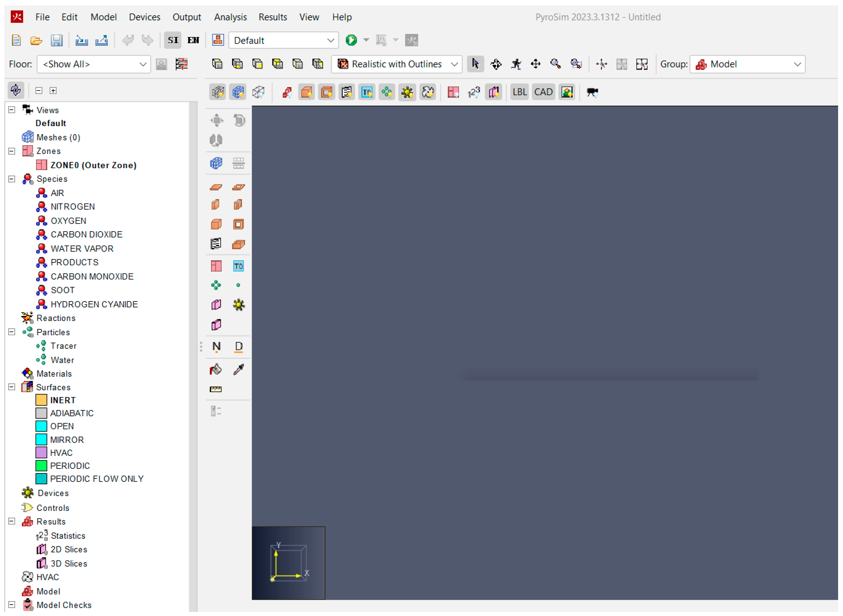Switch units to SI
843x616 pixels.
[173, 40]
